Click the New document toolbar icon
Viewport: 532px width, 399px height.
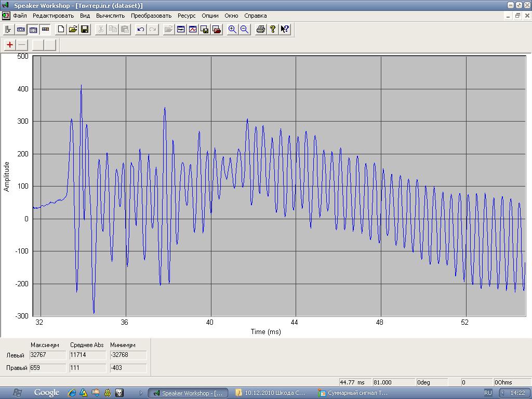click(61, 30)
